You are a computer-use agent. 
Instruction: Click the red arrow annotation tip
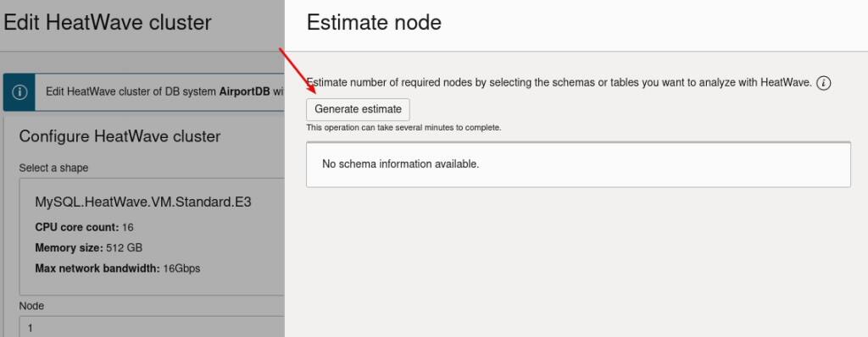314,91
